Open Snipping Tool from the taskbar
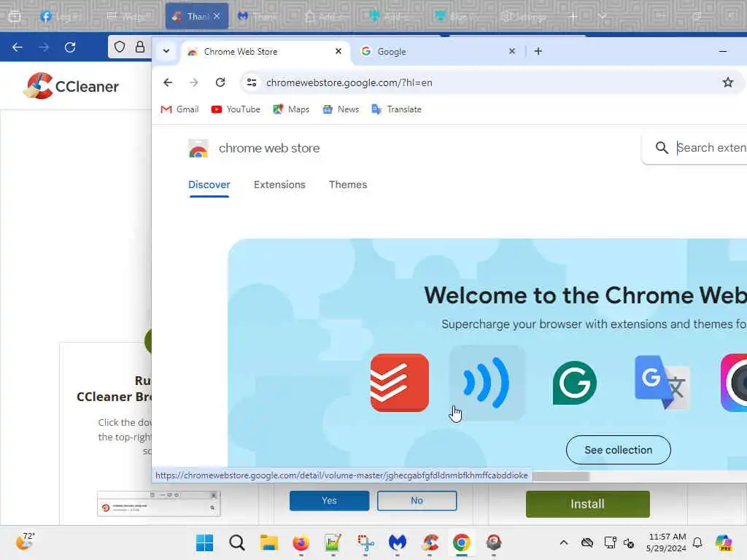 pos(365,542)
